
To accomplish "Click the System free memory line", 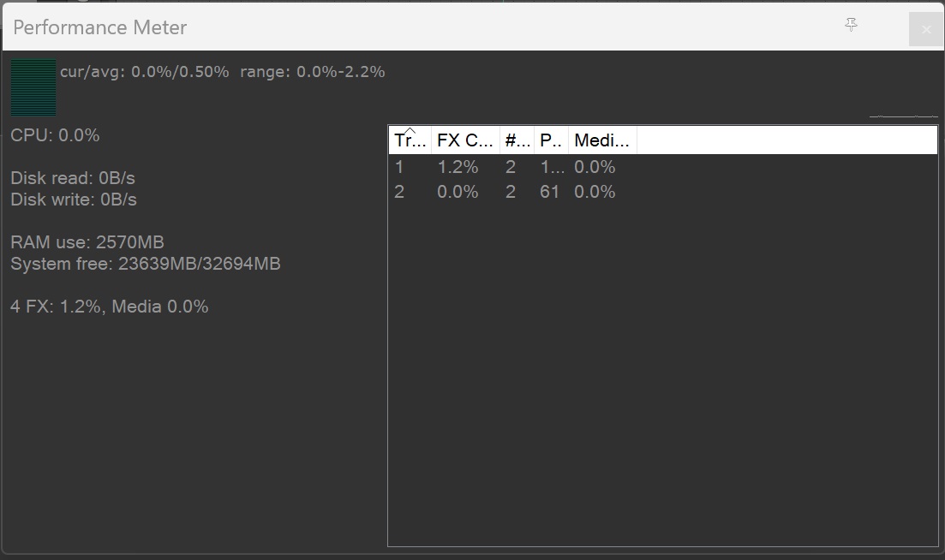I will coord(146,264).
